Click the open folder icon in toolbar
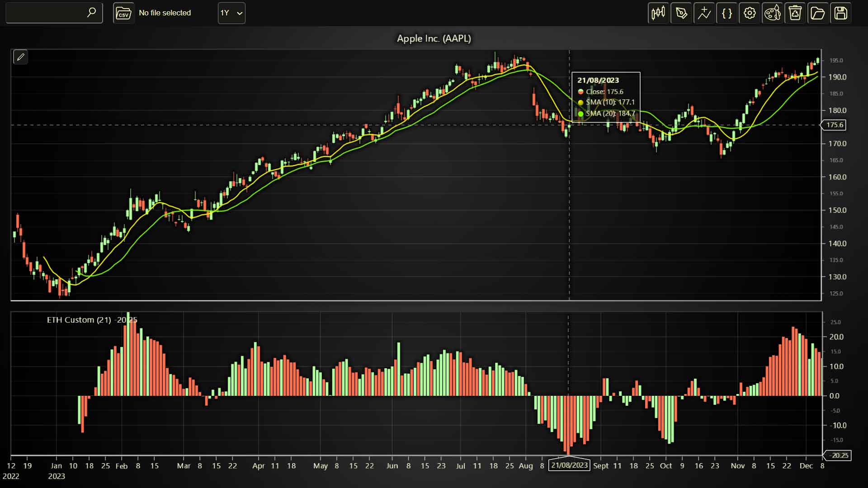The image size is (868, 488). click(818, 13)
